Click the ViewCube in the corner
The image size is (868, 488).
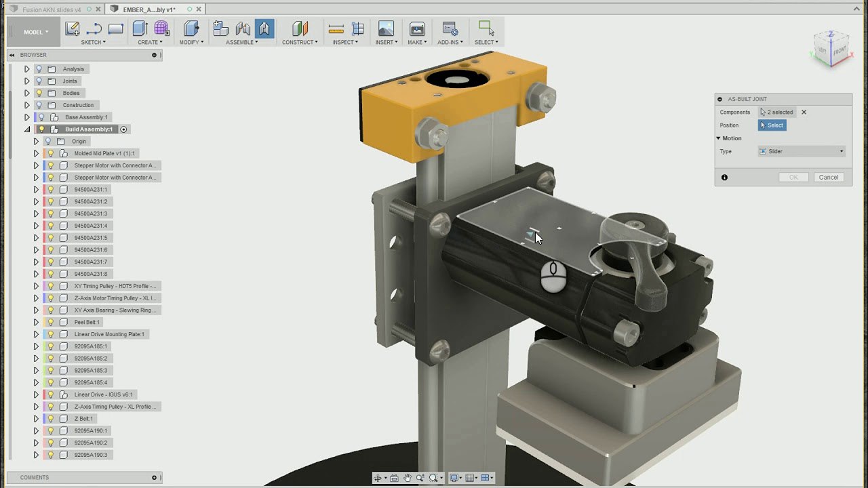tap(831, 49)
